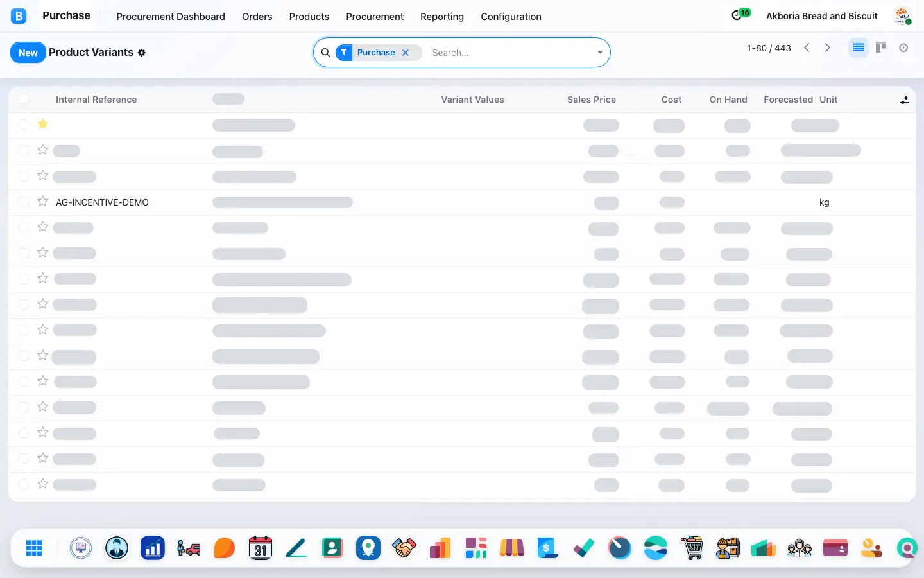Viewport: 924px width, 578px height.
Task: Go to next page of records
Action: click(828, 48)
